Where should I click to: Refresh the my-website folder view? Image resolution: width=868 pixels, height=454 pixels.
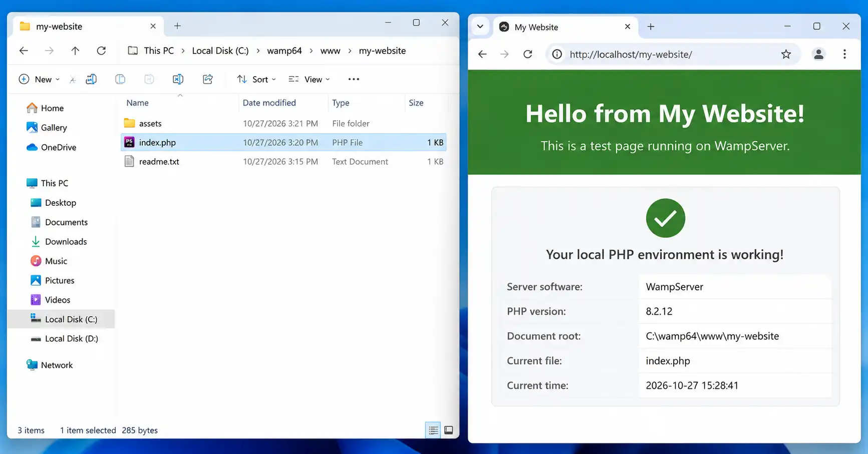tap(101, 51)
